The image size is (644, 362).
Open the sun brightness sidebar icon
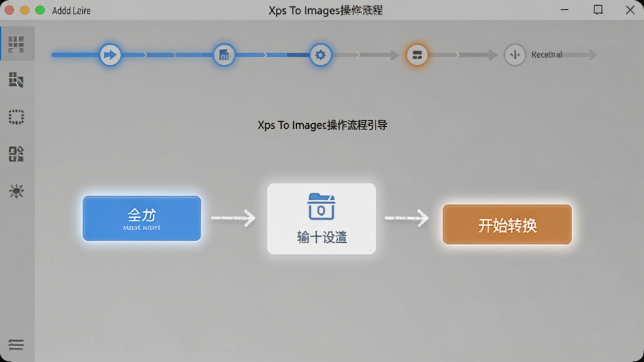point(16,191)
